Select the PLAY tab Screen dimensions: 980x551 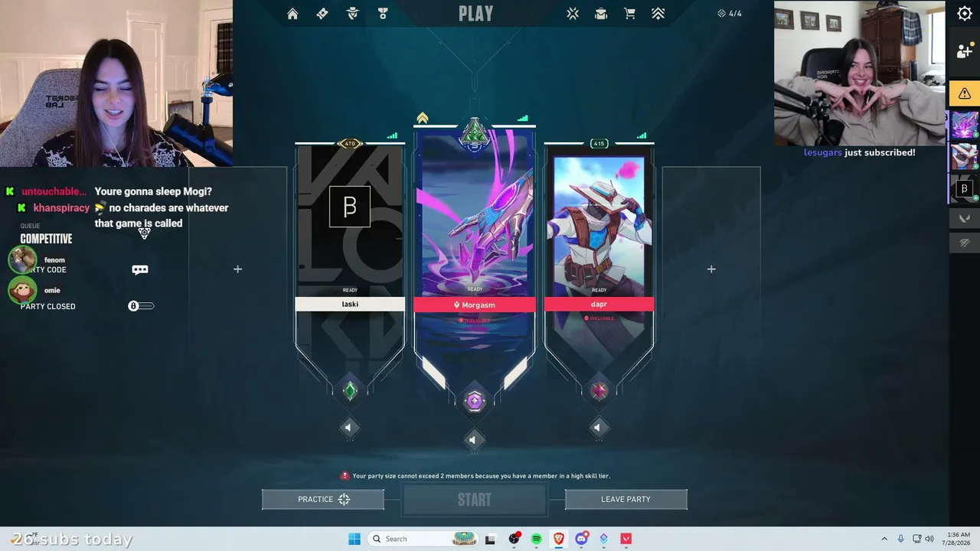pos(475,14)
